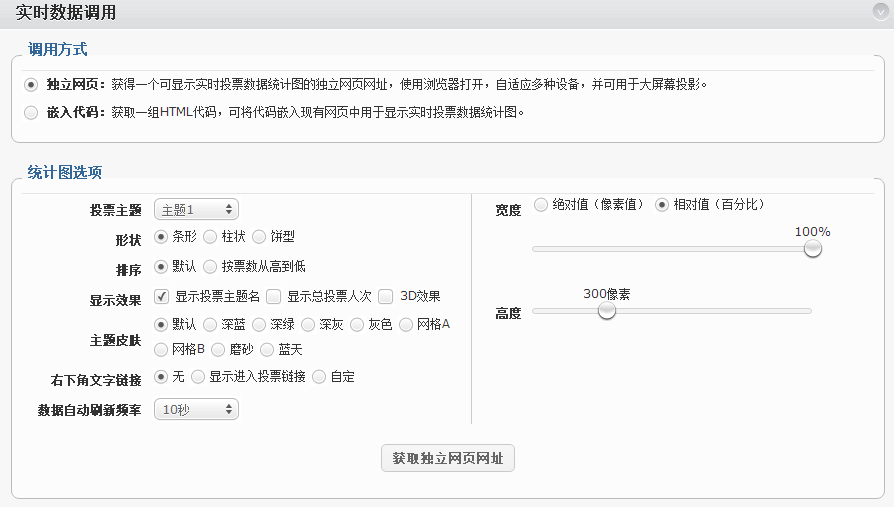The image size is (894, 507).
Task: Choose 柱状 chart shape
Action: coord(210,237)
